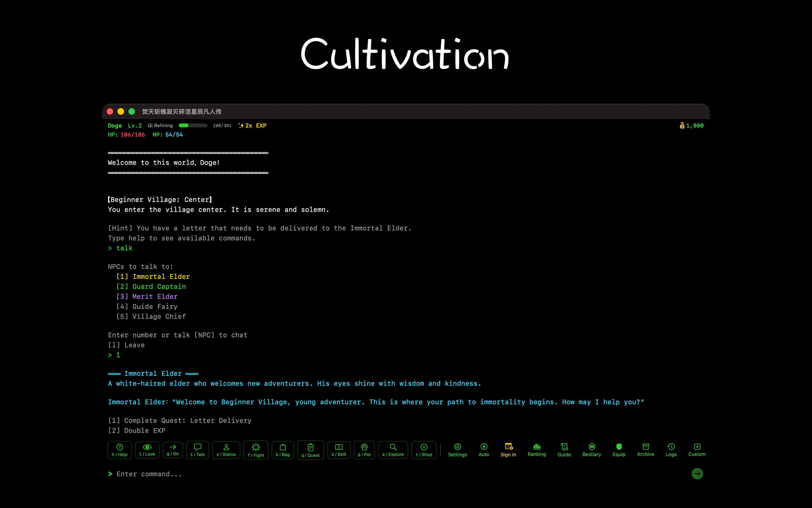Open the Bestiary icon
The width and height of the screenshot is (812, 508).
pos(592,446)
